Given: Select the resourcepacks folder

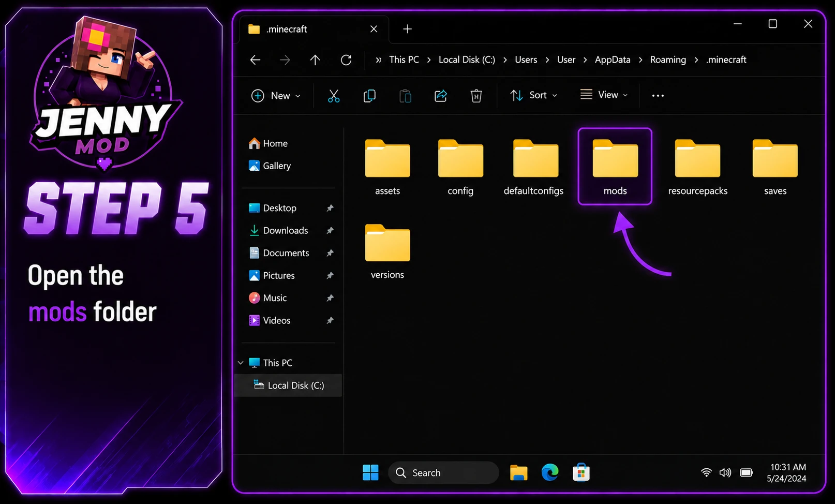Looking at the screenshot, I should coord(697,167).
